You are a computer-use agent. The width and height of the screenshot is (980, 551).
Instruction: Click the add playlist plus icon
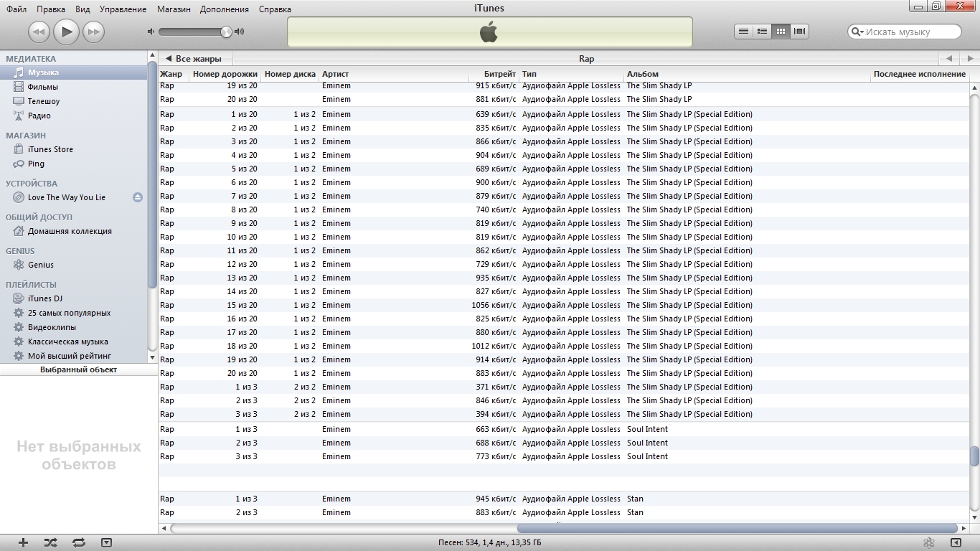pyautogui.click(x=23, y=542)
